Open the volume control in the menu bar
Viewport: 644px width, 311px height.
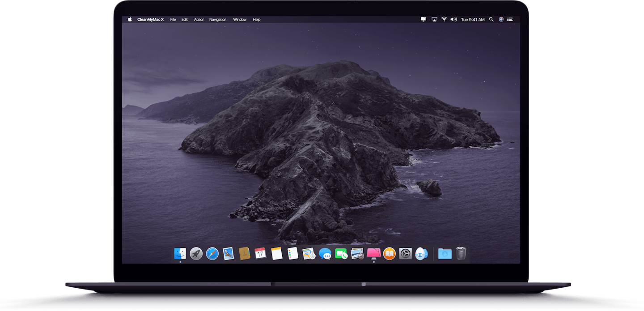pos(453,19)
